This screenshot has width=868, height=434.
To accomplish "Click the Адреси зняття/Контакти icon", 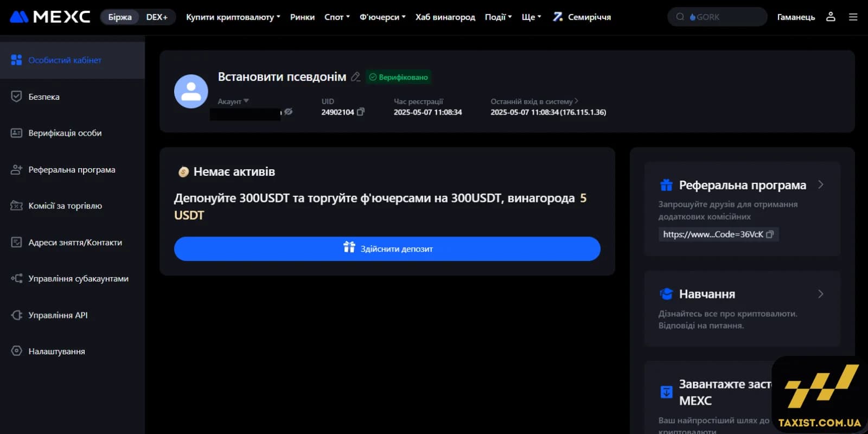I will tap(17, 242).
